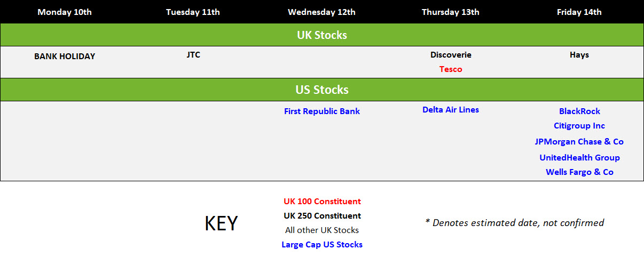
Task: Click the US Stocks section banner
Action: [322, 90]
